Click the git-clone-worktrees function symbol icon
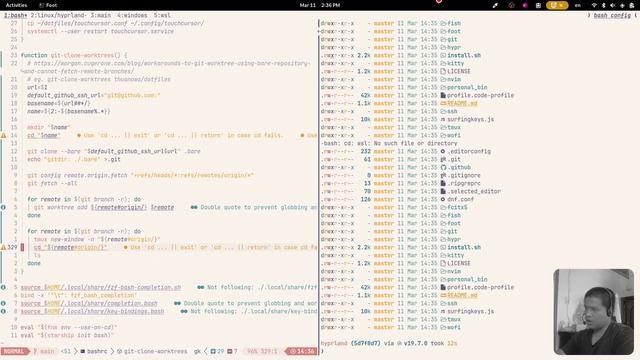The height and width of the screenshot is (360, 640). coord(120,351)
